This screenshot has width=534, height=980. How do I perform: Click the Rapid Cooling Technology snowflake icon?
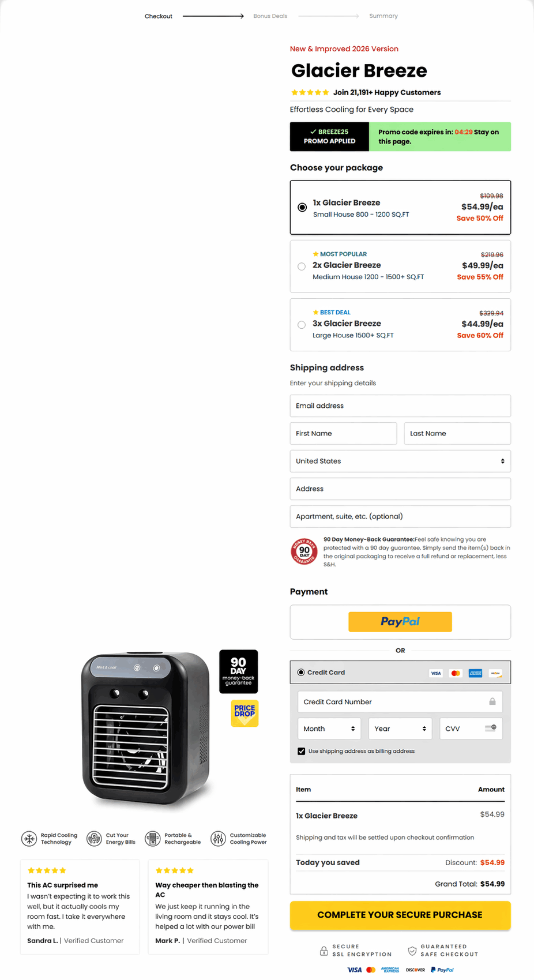click(29, 839)
